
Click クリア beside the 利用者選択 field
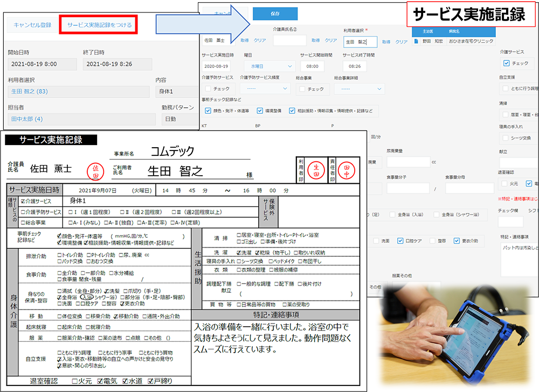(401, 42)
